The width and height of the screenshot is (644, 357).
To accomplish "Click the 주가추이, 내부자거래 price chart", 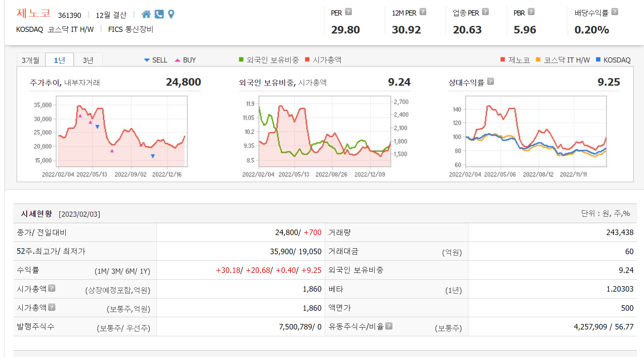I will (123, 131).
